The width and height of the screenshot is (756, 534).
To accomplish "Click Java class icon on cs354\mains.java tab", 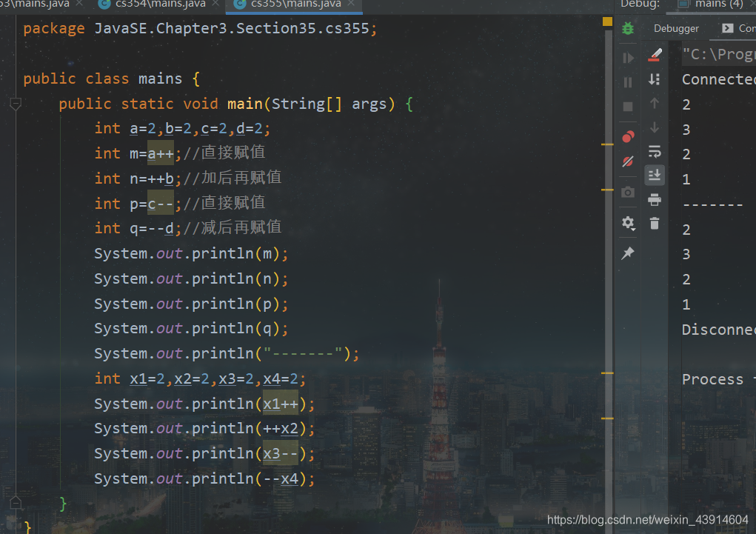I will (x=104, y=4).
